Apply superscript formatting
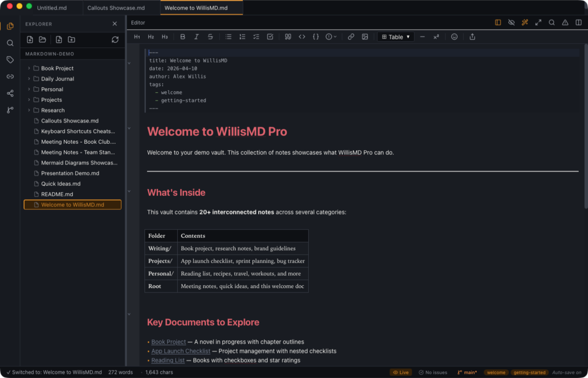Screen dimensions: 588x378 [x=436, y=37]
